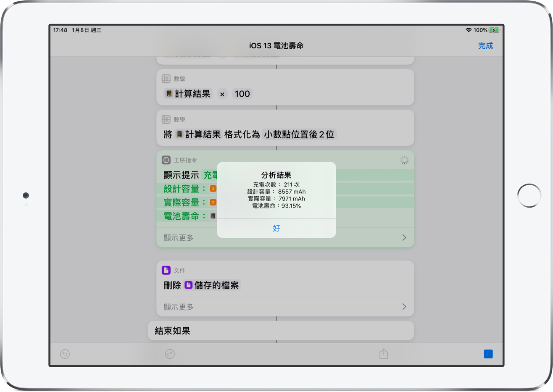Viewport: 553px width, 392px height.
Task: Tap the loading spinner on the 工序指令 action
Action: click(x=404, y=160)
